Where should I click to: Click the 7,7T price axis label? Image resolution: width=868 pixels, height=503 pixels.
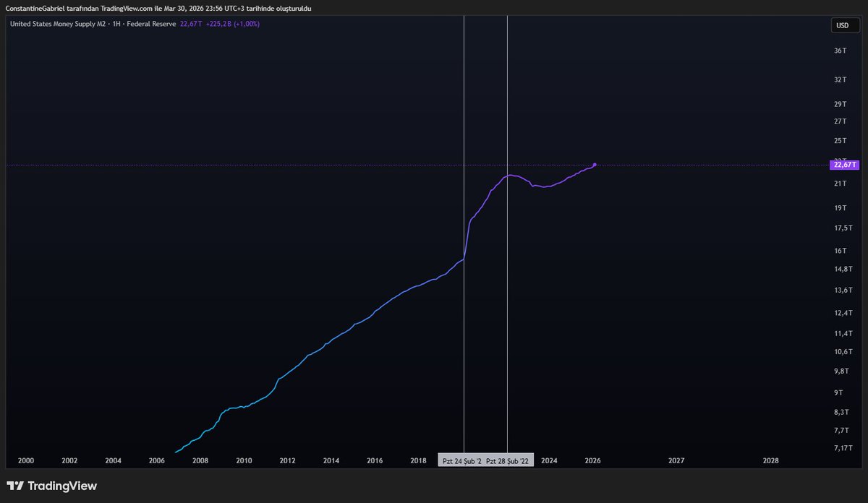coord(841,430)
